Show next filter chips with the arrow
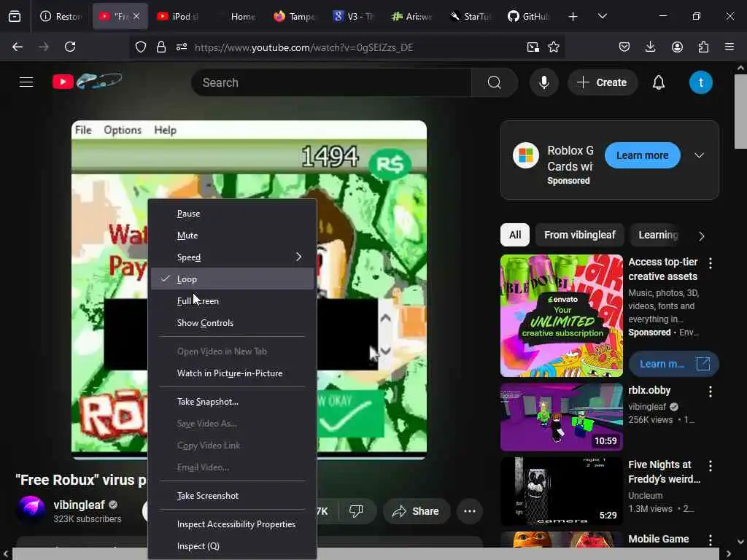The width and height of the screenshot is (747, 560). [701, 236]
